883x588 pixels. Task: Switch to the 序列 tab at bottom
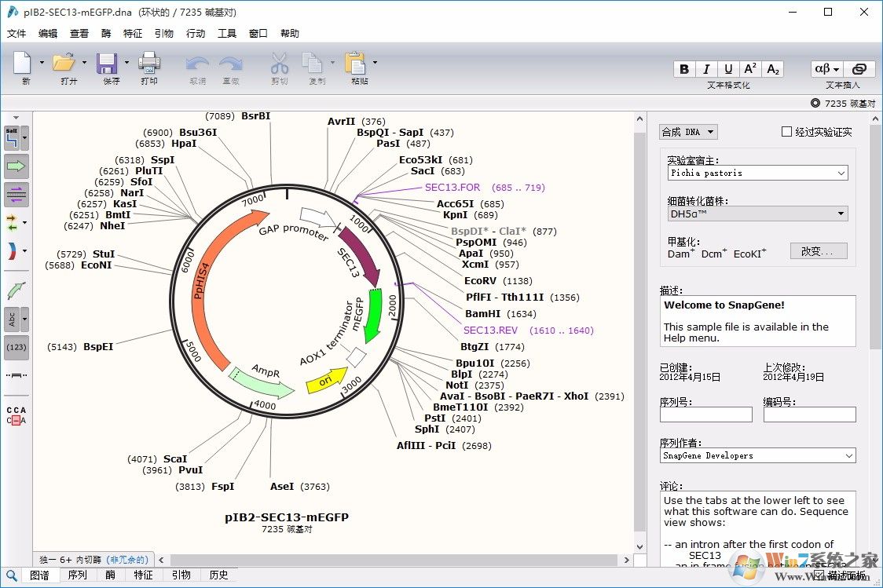coord(78,575)
